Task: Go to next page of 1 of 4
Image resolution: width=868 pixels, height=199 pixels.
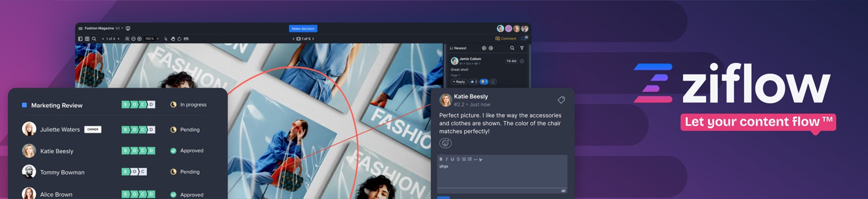Action: 118,39
